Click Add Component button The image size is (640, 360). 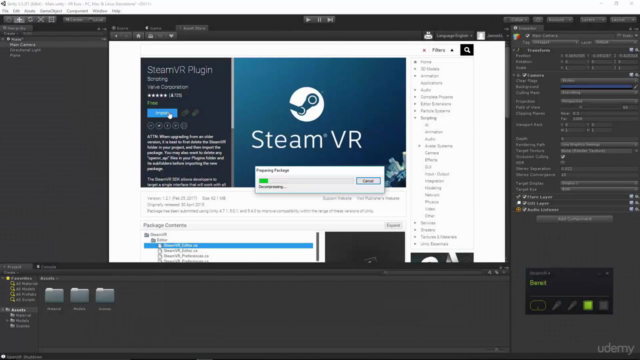click(x=574, y=219)
